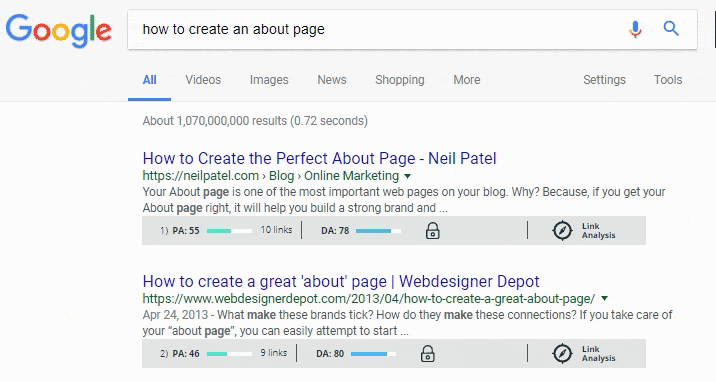Open 'How to create a great about page' result
Screen dimensions: 716x382
pos(341,282)
